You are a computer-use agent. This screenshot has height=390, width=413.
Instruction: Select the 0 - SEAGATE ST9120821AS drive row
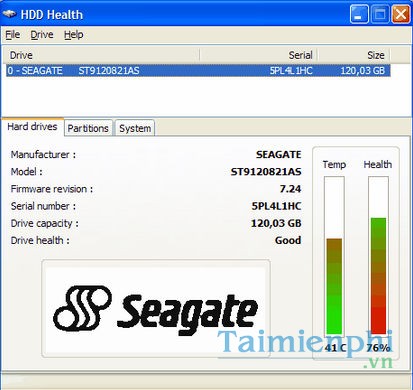coord(198,71)
